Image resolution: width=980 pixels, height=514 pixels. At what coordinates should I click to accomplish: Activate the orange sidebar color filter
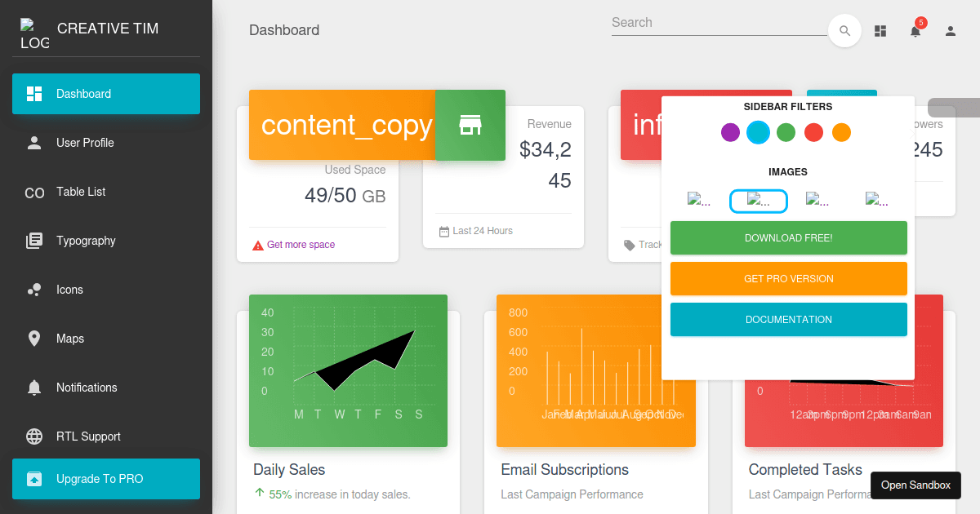click(x=841, y=132)
